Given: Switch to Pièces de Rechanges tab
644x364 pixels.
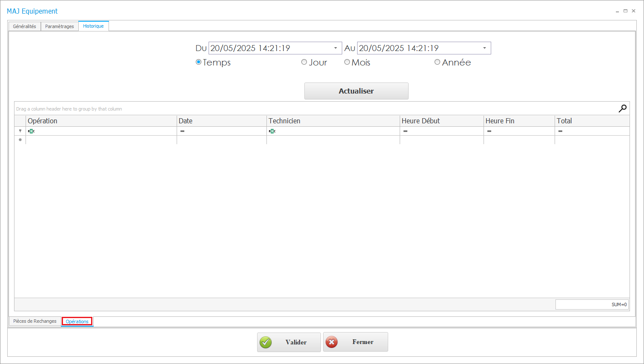Looking at the screenshot, I should 35,321.
